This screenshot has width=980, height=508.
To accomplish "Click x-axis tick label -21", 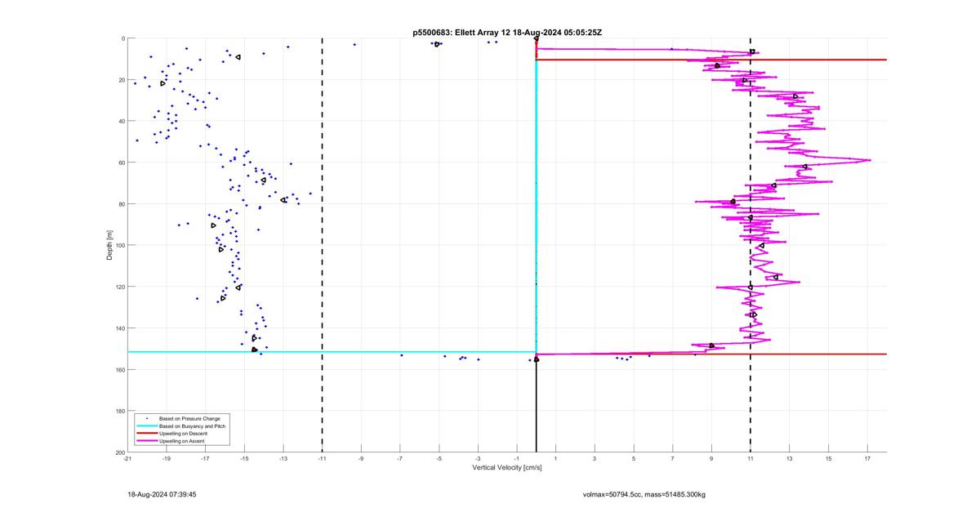I will pyautogui.click(x=127, y=459).
